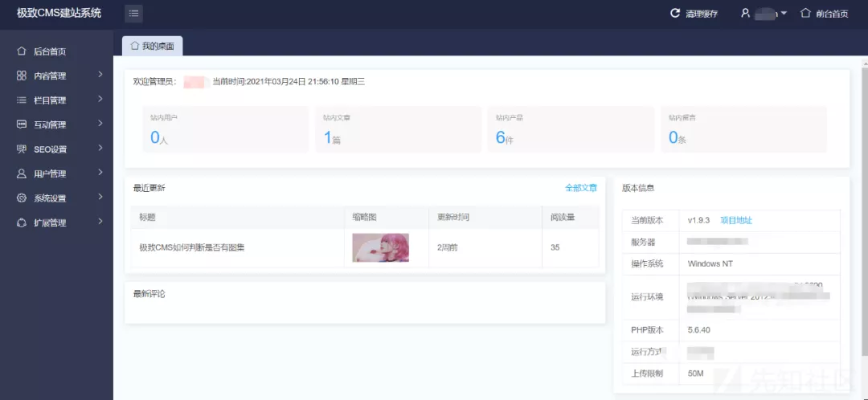
Task: Click the person icon for 用户管理
Action: pyautogui.click(x=22, y=173)
